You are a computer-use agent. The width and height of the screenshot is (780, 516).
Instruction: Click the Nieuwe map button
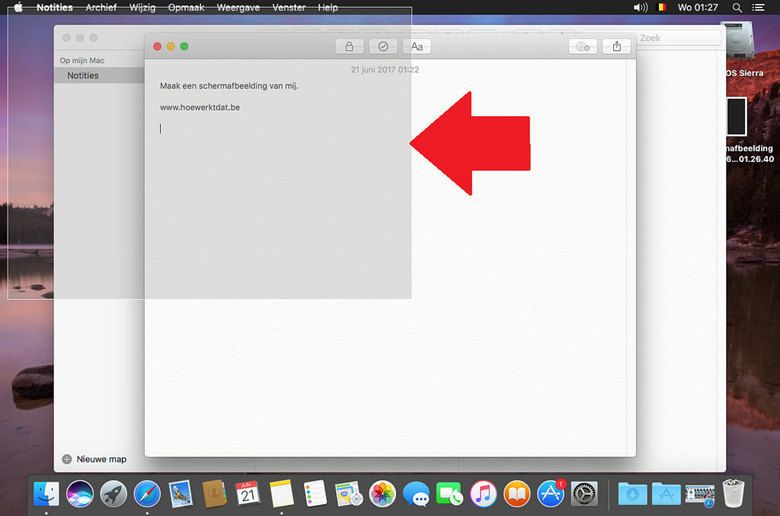(x=95, y=459)
